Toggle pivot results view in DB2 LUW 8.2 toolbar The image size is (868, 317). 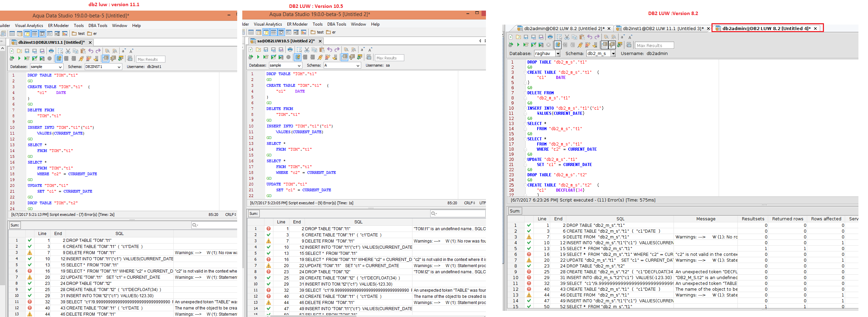(612, 45)
